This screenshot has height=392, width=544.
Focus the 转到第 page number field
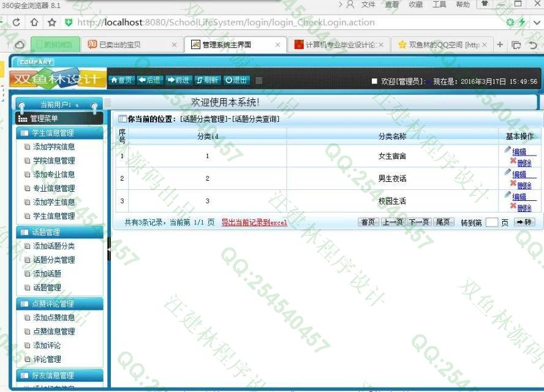(x=491, y=222)
